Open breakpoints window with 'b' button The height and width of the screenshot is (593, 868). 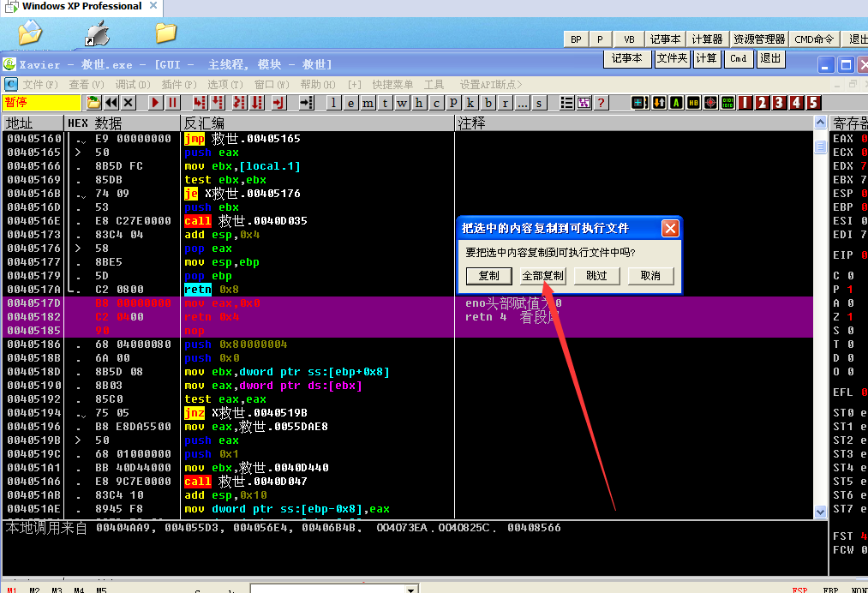click(488, 103)
